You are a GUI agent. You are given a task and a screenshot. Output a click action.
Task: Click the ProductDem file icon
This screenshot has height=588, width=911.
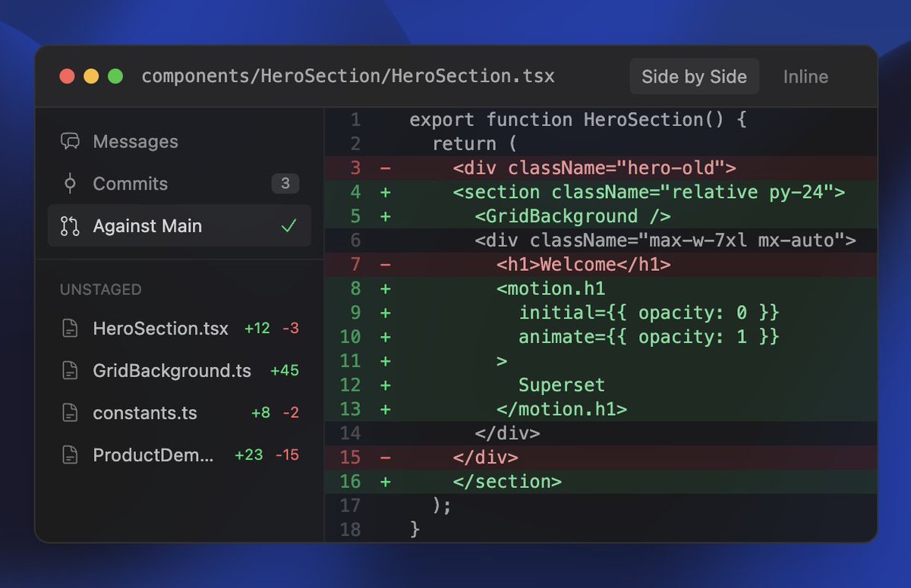(69, 455)
